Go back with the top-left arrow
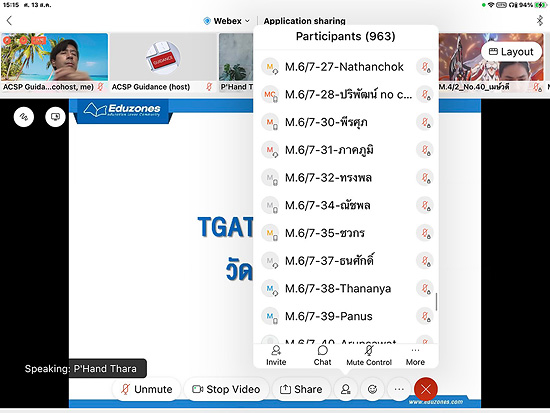Viewport: 550px width, 413px height. (9, 21)
